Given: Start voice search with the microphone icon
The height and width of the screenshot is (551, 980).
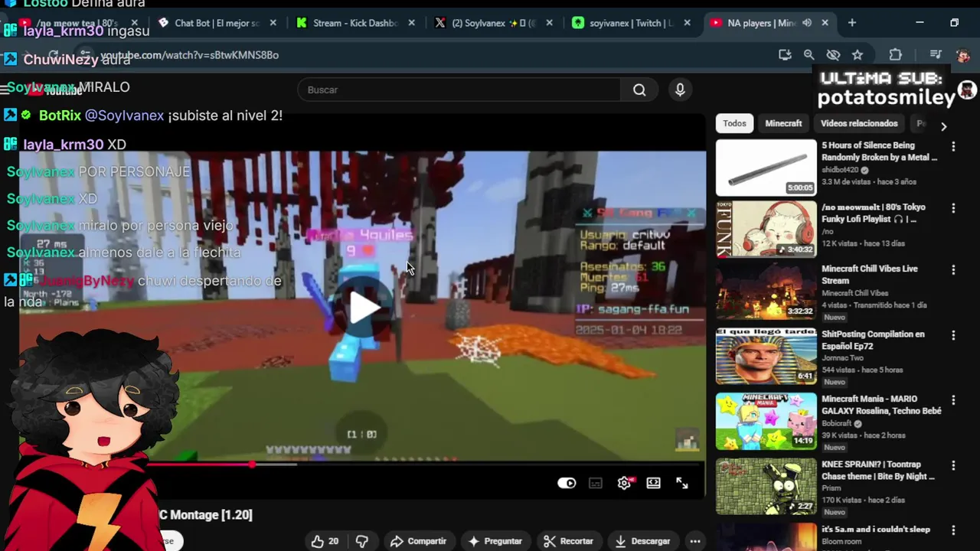Looking at the screenshot, I should 680,90.
